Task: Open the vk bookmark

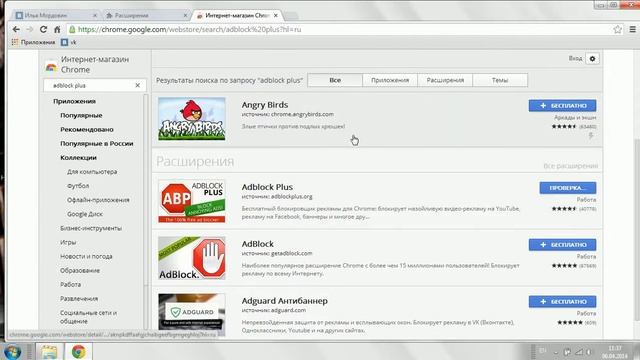Action: (69, 42)
